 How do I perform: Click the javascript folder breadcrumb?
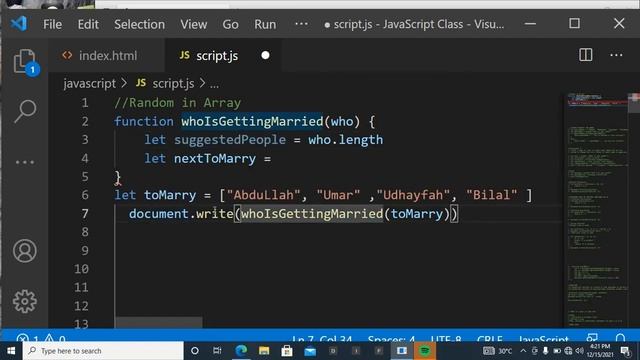[x=90, y=83]
